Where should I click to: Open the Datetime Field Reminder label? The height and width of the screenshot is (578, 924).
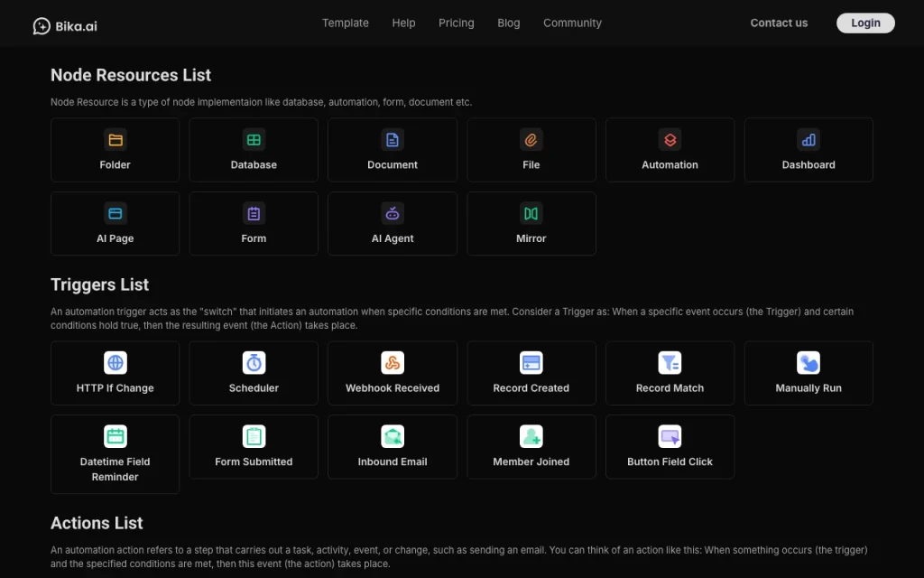(115, 469)
